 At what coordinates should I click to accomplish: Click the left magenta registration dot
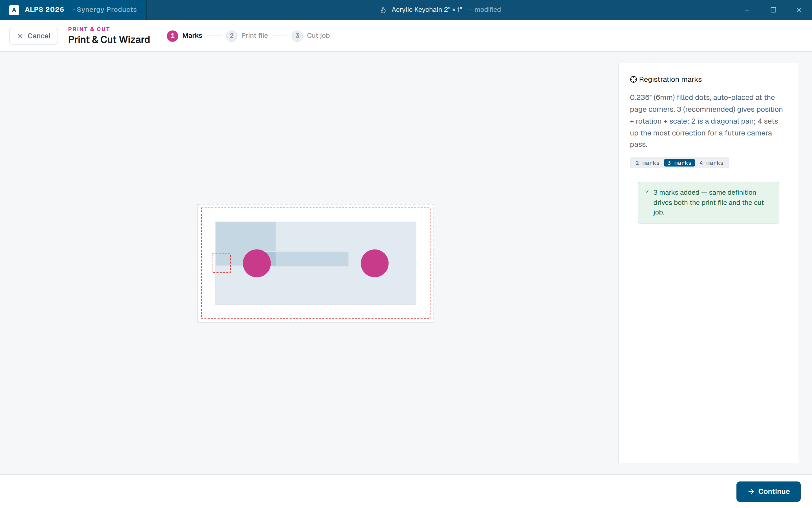click(x=257, y=263)
